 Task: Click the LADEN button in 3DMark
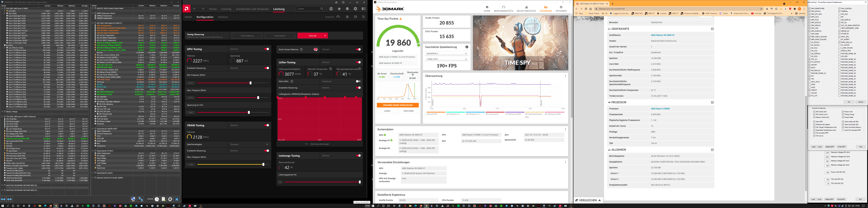pos(387,111)
